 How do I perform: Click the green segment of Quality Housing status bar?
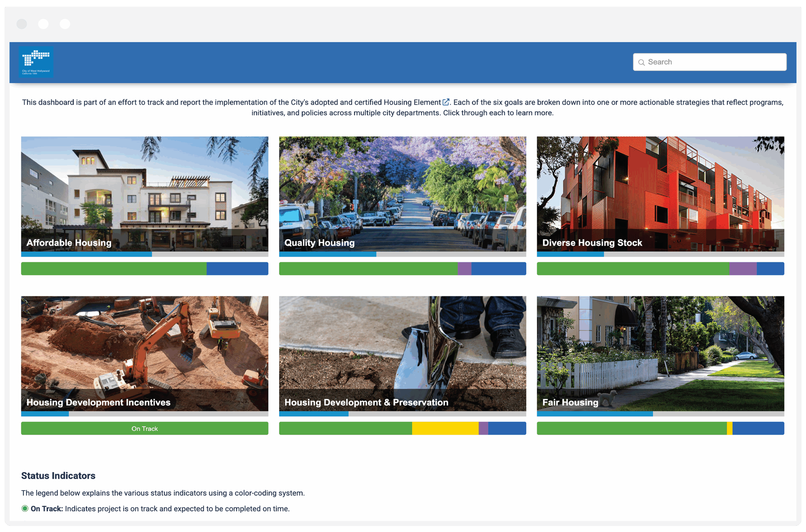click(368, 269)
